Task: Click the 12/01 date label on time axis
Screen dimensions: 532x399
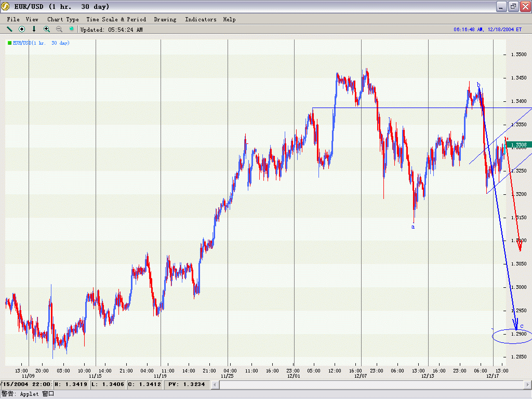Action: [x=294, y=376]
